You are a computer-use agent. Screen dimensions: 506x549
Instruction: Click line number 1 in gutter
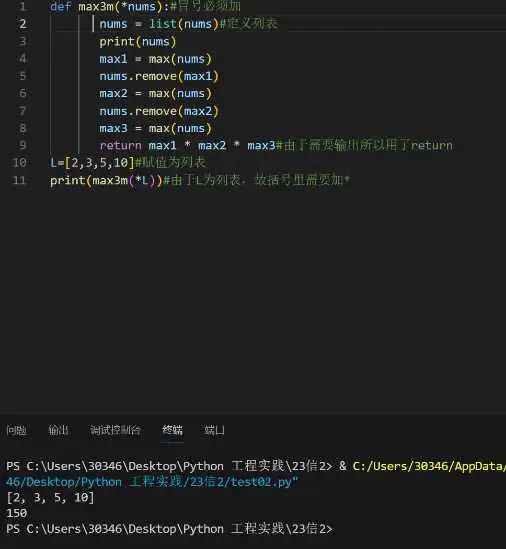[x=23, y=6]
